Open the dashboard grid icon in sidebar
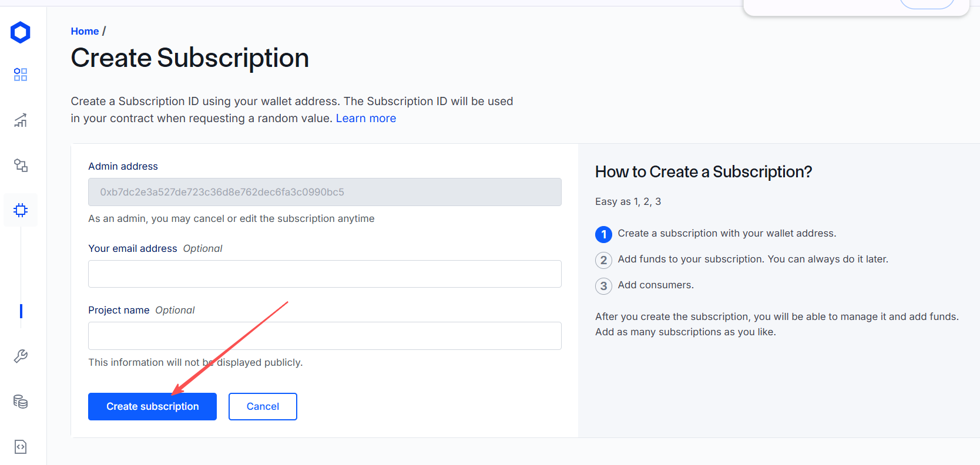Viewport: 980px width, 465px height. [x=21, y=75]
